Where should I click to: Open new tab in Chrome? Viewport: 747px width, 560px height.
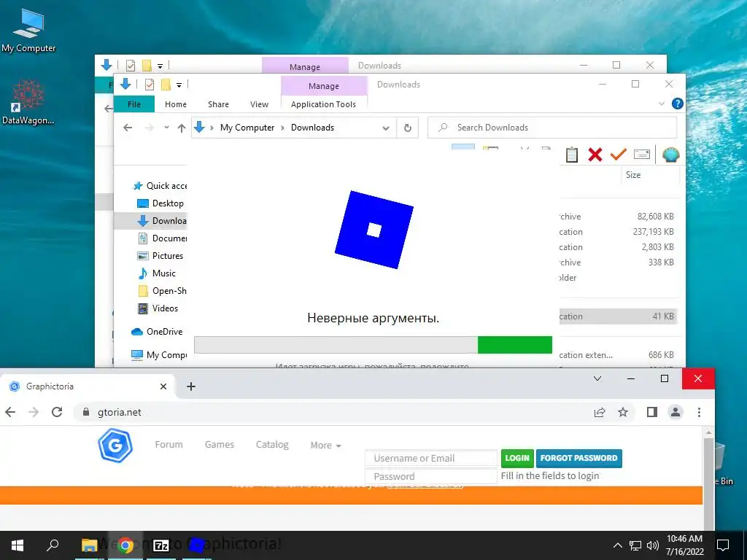(x=191, y=386)
